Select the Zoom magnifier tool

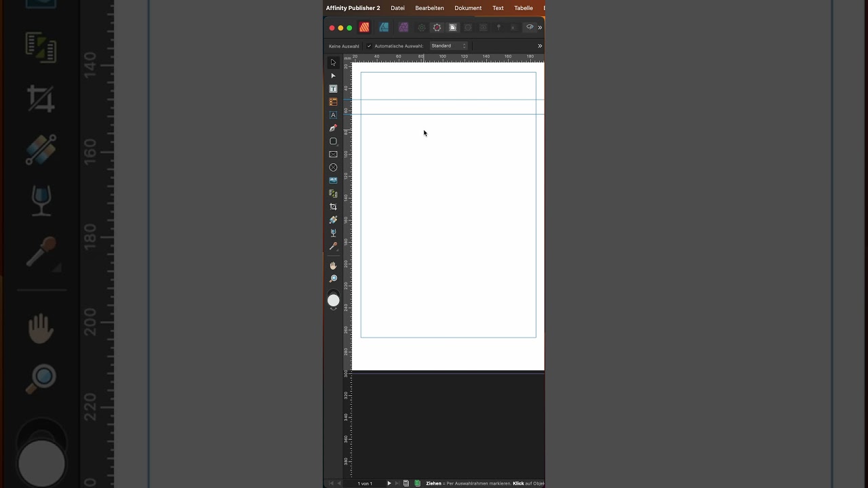tap(333, 279)
